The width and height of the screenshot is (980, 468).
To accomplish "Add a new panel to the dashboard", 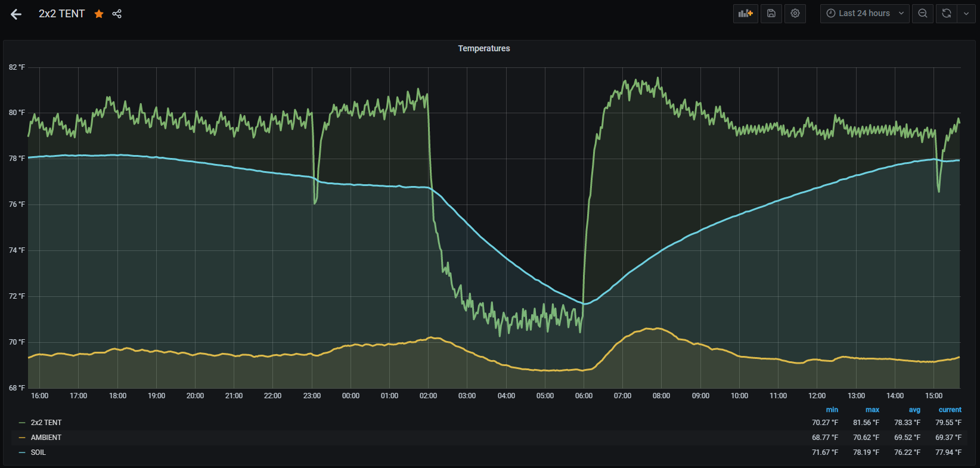I will [746, 13].
